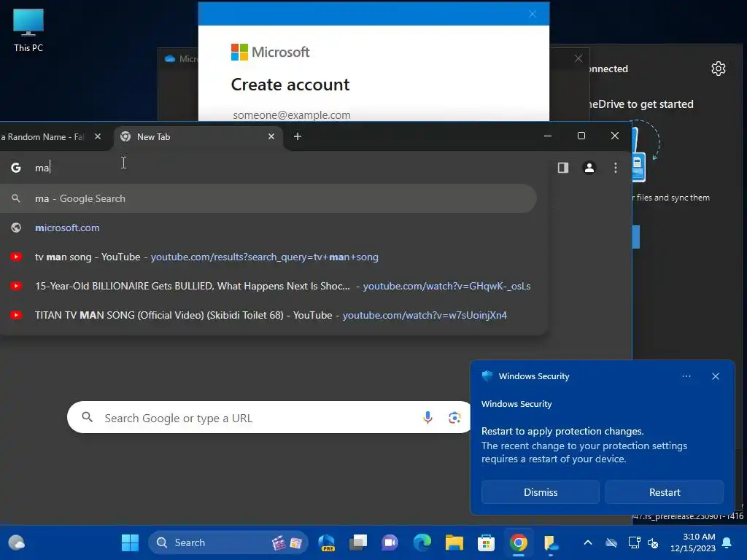
Task: Open network status tray icon
Action: point(634,542)
